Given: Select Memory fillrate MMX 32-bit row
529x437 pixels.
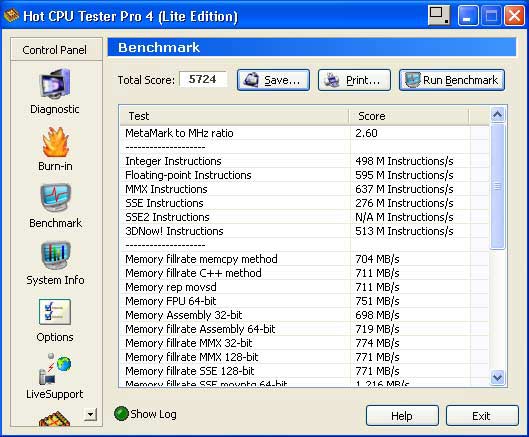Looking at the screenshot, I should 304,343.
